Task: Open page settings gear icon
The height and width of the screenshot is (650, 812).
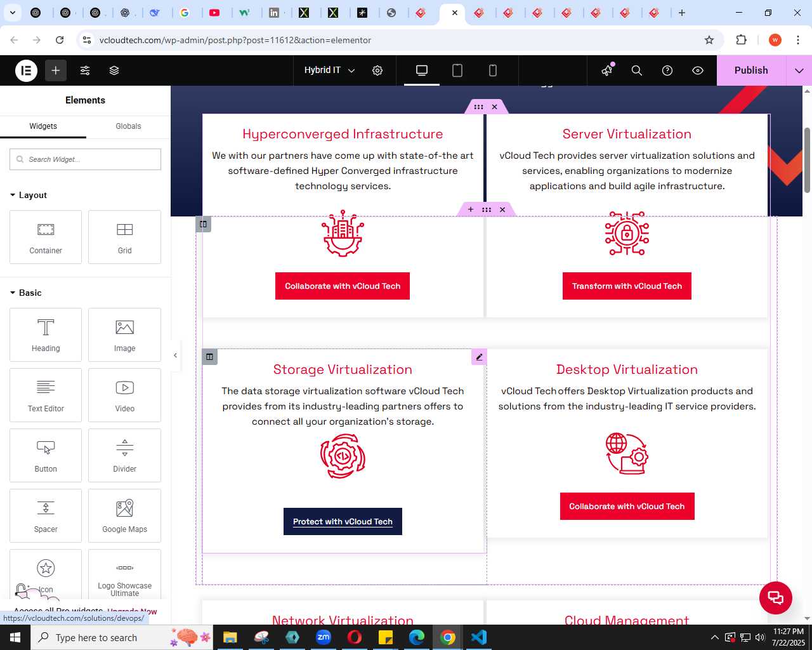Action: click(377, 70)
